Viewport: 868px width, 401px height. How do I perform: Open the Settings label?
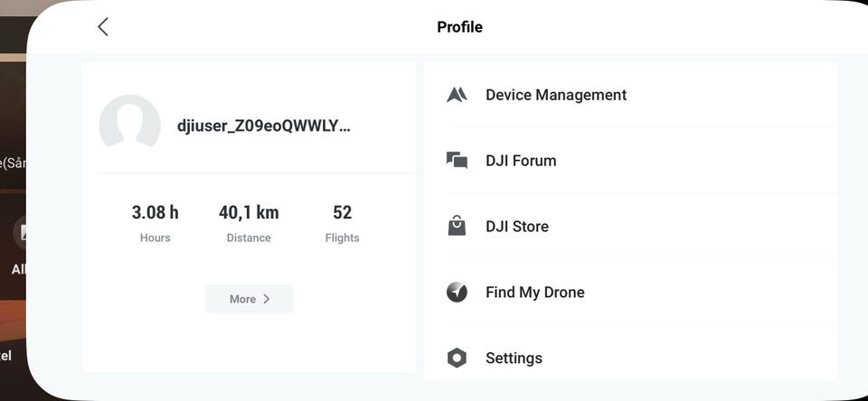point(514,358)
